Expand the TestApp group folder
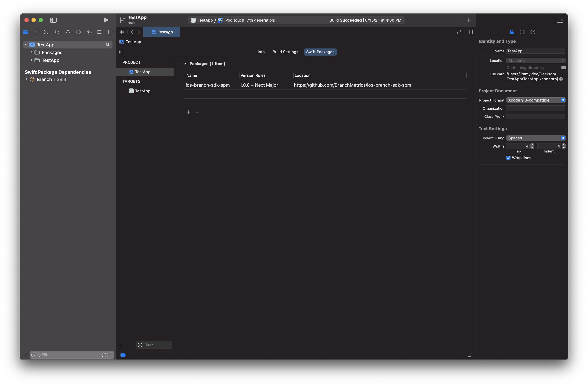 point(31,60)
